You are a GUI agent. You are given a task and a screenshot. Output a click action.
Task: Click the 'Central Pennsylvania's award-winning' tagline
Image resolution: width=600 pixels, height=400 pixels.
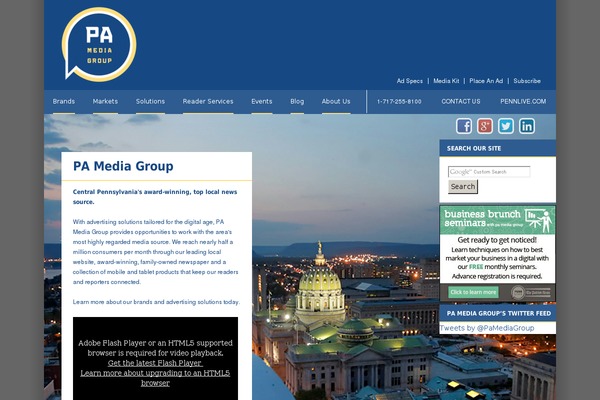pos(155,197)
